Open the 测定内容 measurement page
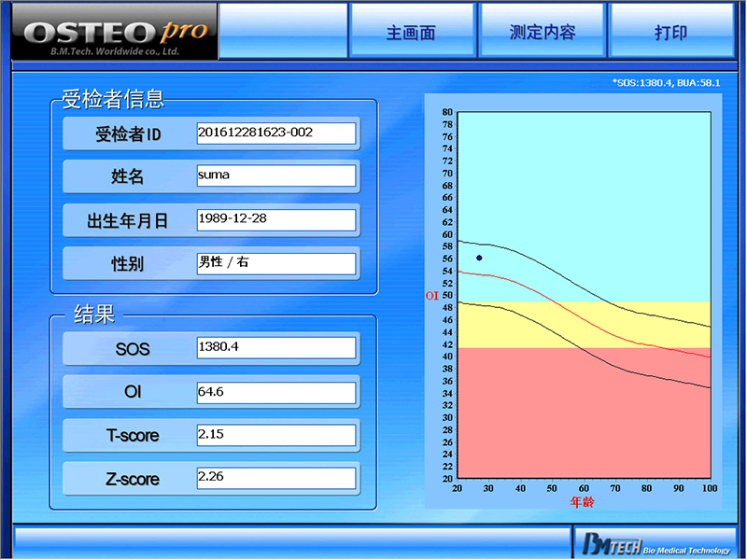The width and height of the screenshot is (747, 560). tap(542, 32)
